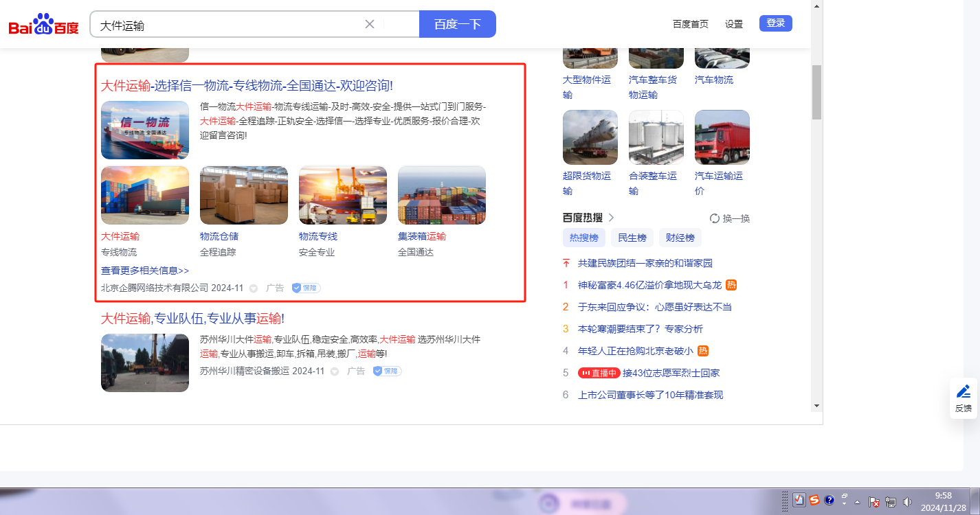Click the checkmark document taskbar icon
The image size is (980, 515).
tap(799, 500)
